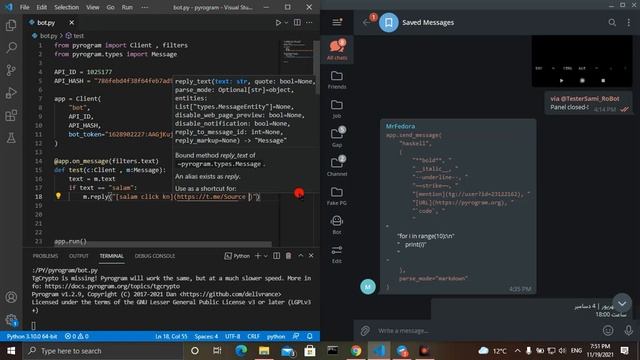The width and height of the screenshot is (640, 360).
Task: Switch to the DEBUG CONSOLE tab
Action: [x=155, y=256]
